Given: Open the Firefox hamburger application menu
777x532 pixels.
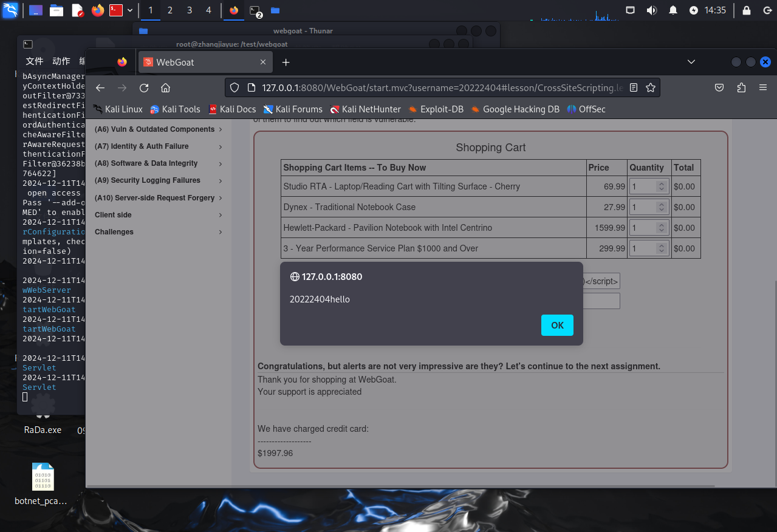Looking at the screenshot, I should click(x=763, y=87).
